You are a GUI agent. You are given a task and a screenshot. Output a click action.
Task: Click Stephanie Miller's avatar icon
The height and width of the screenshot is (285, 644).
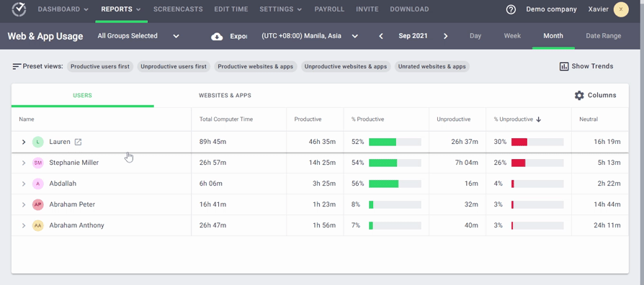pos(37,163)
